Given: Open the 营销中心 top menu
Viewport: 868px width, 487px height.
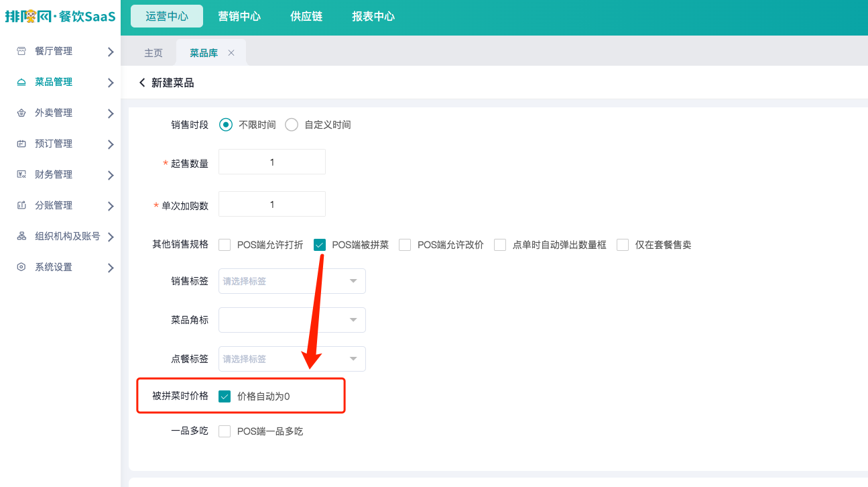Looking at the screenshot, I should [239, 16].
